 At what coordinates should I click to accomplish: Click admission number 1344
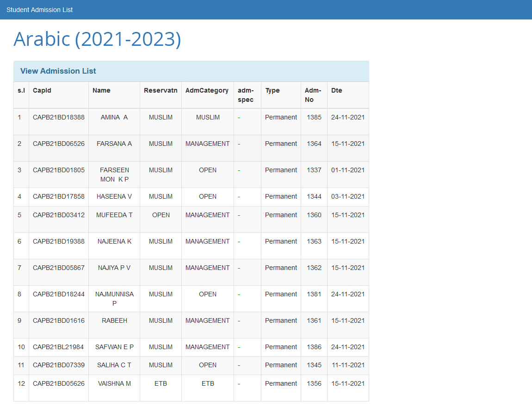[x=314, y=196]
